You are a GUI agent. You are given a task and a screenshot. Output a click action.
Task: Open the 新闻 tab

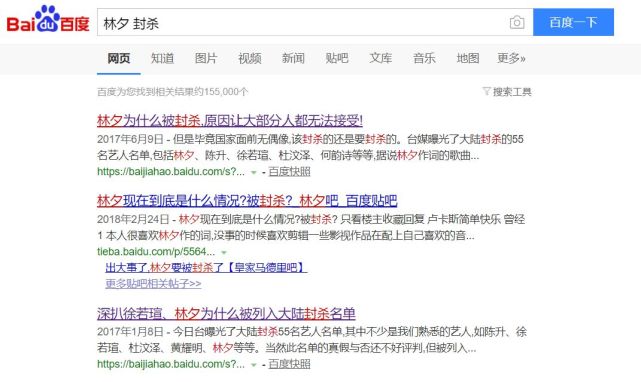(x=293, y=58)
